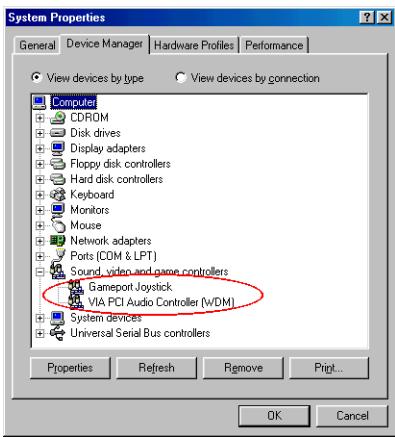Click the VIA PCI Audio Controller icon
The height and width of the screenshot is (437, 395).
(x=76, y=302)
